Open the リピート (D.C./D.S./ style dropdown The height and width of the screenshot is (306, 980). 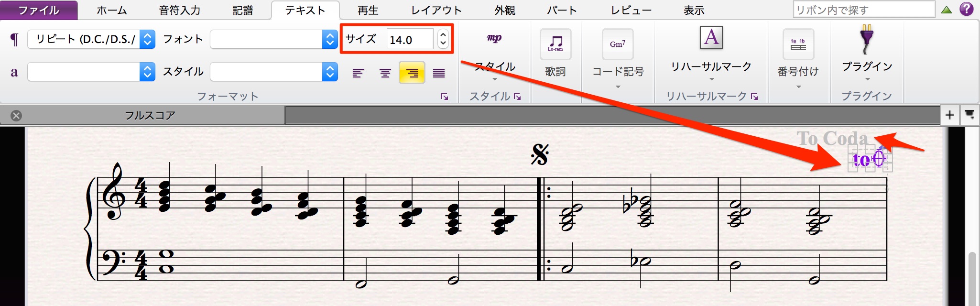[91, 39]
